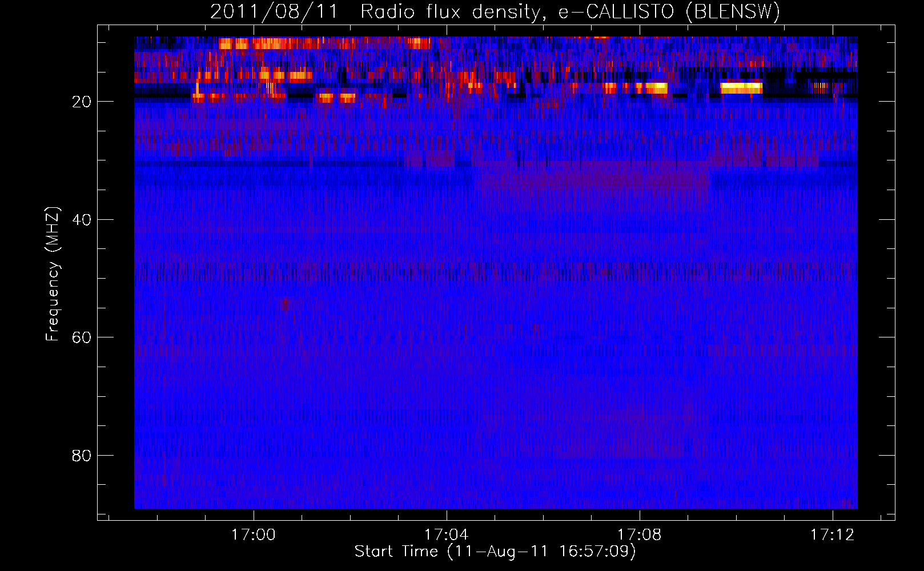Image resolution: width=924 pixels, height=571 pixels.
Task: Click the Frequency (MHZ) axis label
Action: (53, 274)
